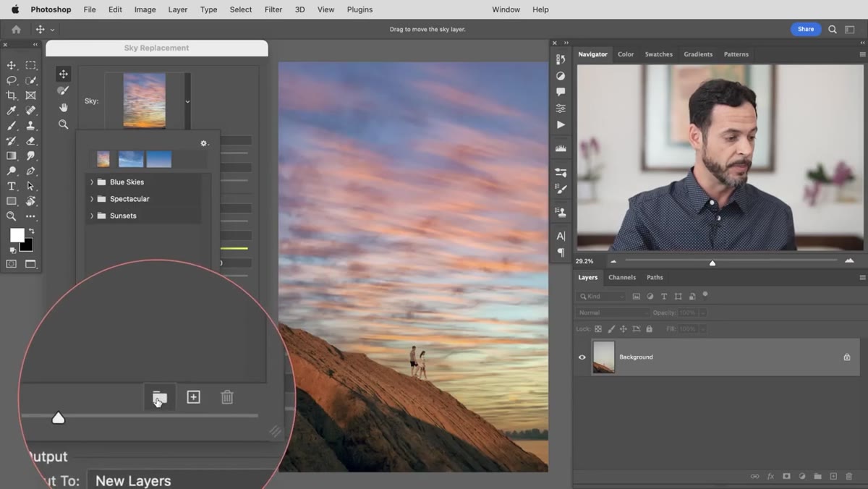Select the Crop tool
This screenshot has width=868, height=489.
tap(12, 95)
